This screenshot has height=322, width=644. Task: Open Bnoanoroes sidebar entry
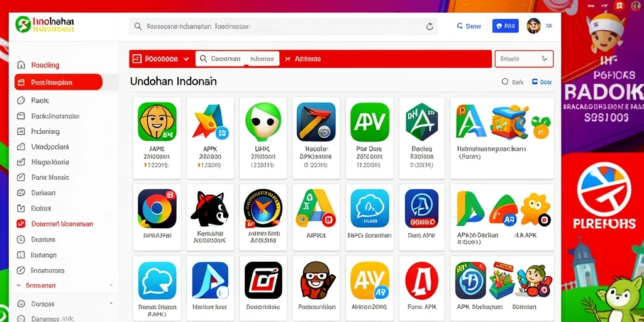[x=40, y=270]
